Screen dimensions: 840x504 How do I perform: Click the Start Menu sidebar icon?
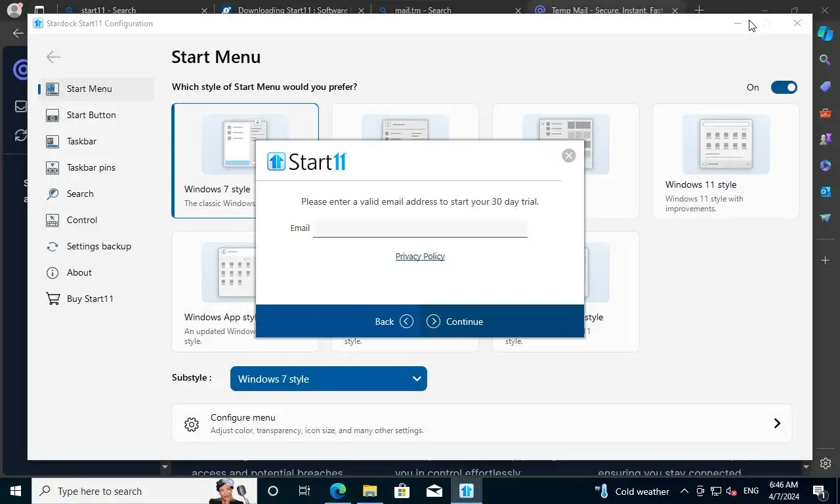click(52, 89)
